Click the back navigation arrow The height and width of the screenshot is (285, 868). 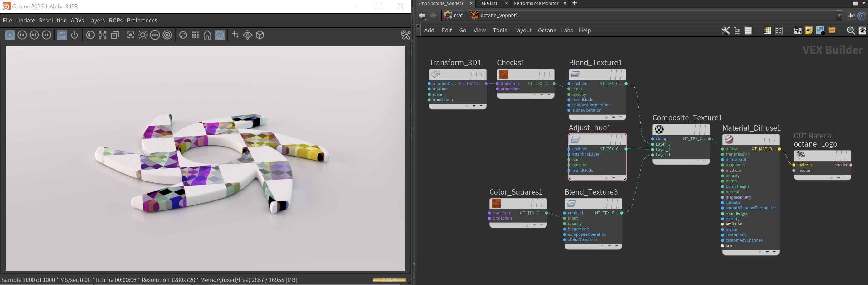point(422,16)
